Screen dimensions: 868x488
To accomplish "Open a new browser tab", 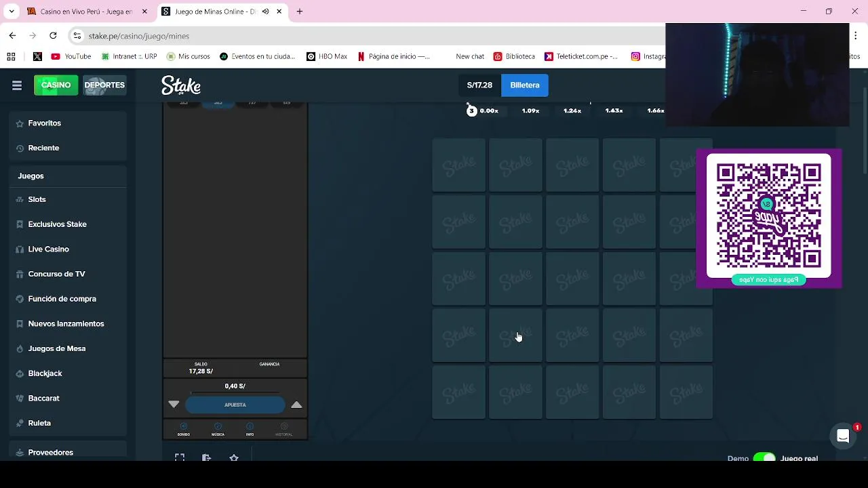I will 300,12.
